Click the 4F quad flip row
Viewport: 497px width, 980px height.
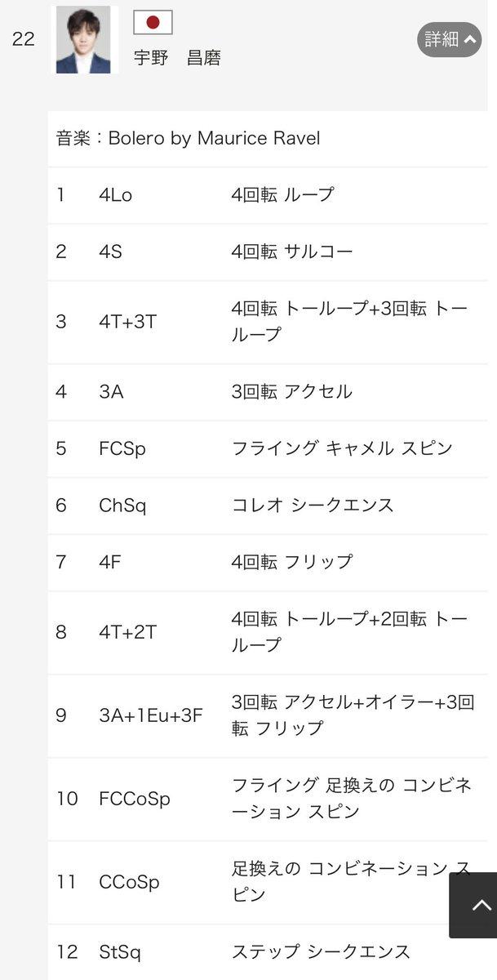point(268,562)
